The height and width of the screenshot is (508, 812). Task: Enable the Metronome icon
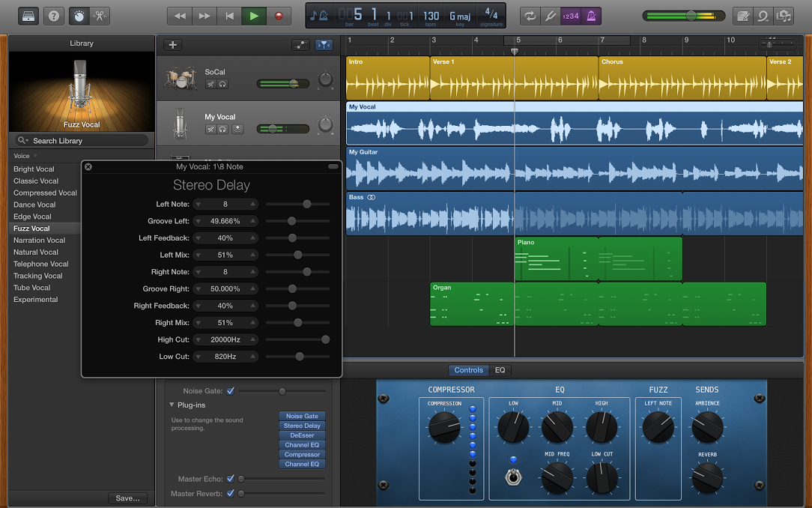(591, 15)
